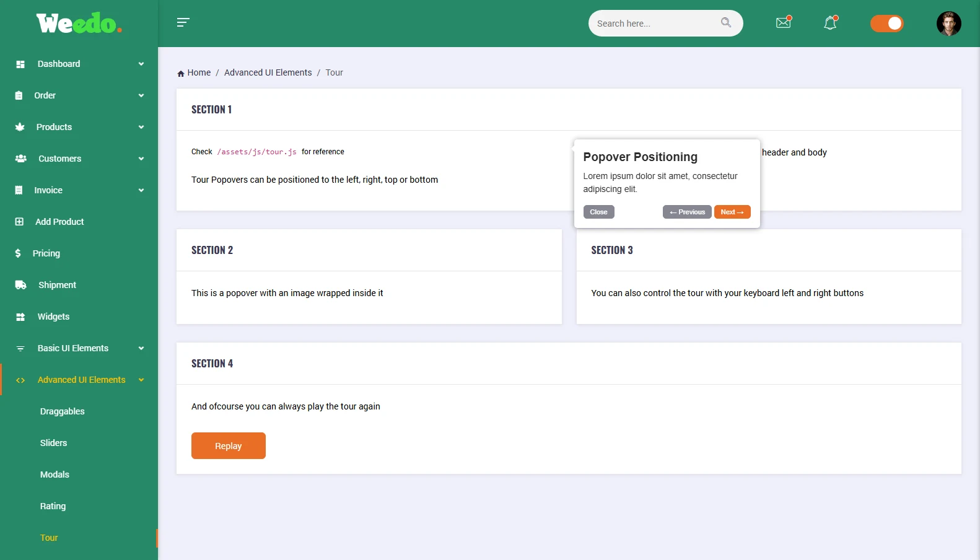Screen dimensions: 980x560
Task: Click the Pricing dollar icon
Action: point(18,253)
